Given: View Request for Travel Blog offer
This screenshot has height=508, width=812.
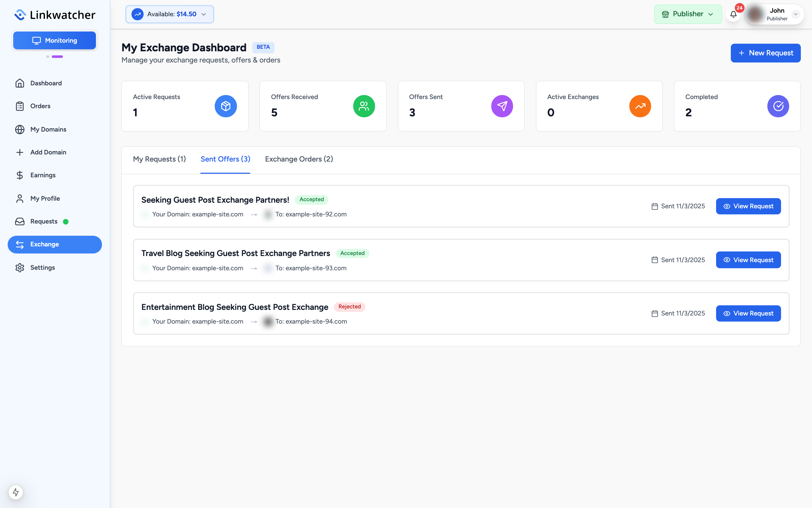Looking at the screenshot, I should 748,260.
